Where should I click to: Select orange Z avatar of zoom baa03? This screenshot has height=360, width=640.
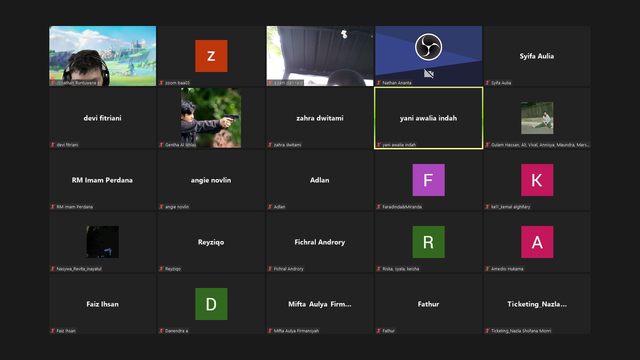(211, 56)
